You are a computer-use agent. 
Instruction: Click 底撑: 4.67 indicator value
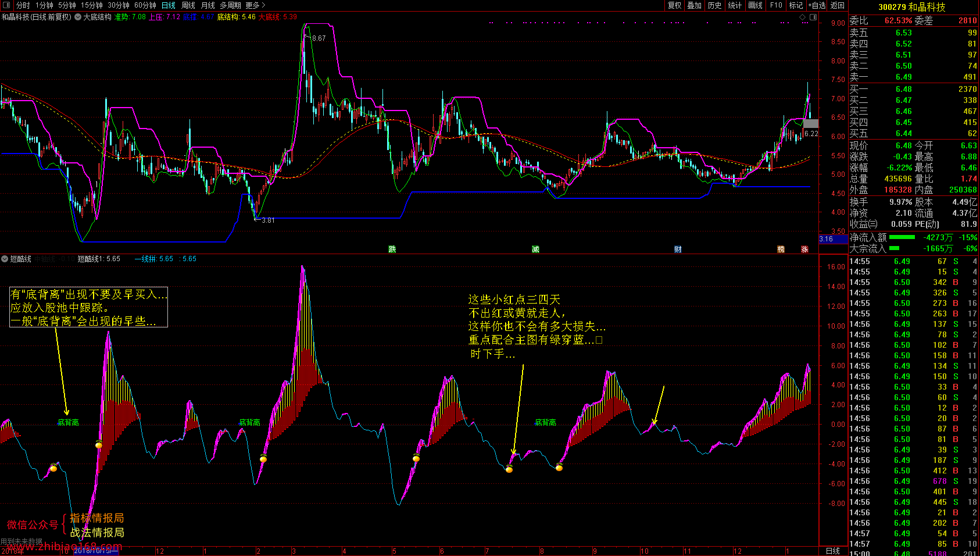coord(199,17)
